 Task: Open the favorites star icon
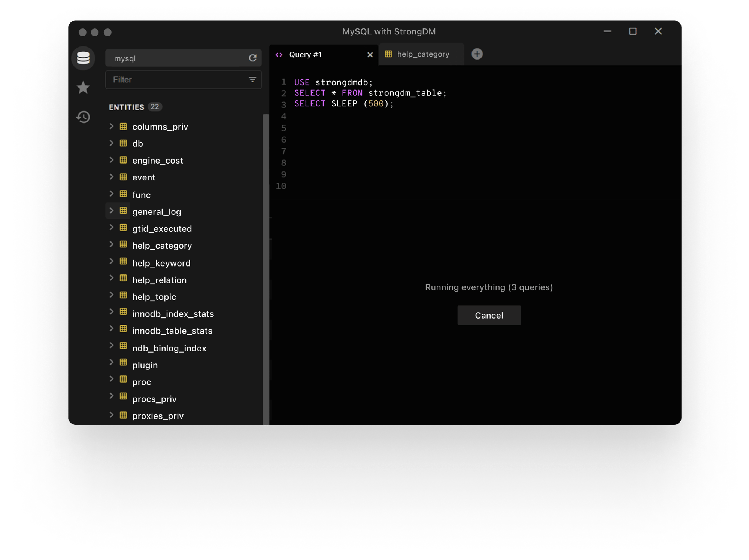(83, 88)
